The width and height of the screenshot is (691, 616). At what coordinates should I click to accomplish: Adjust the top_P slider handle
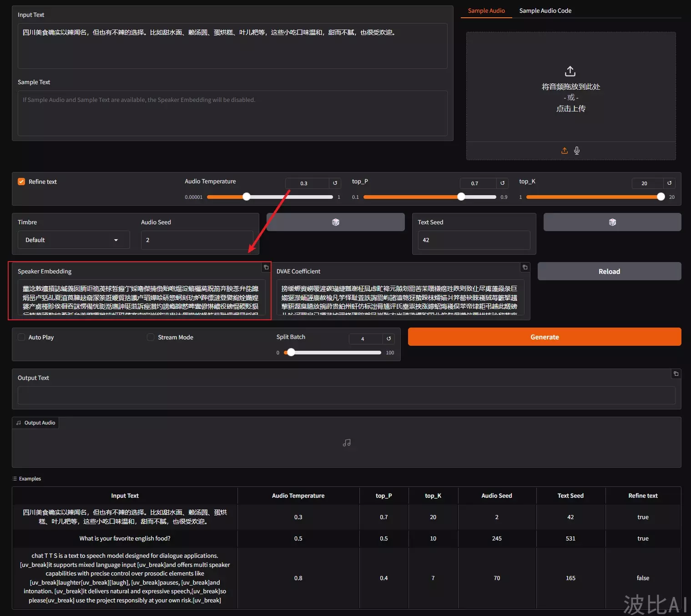461,197
